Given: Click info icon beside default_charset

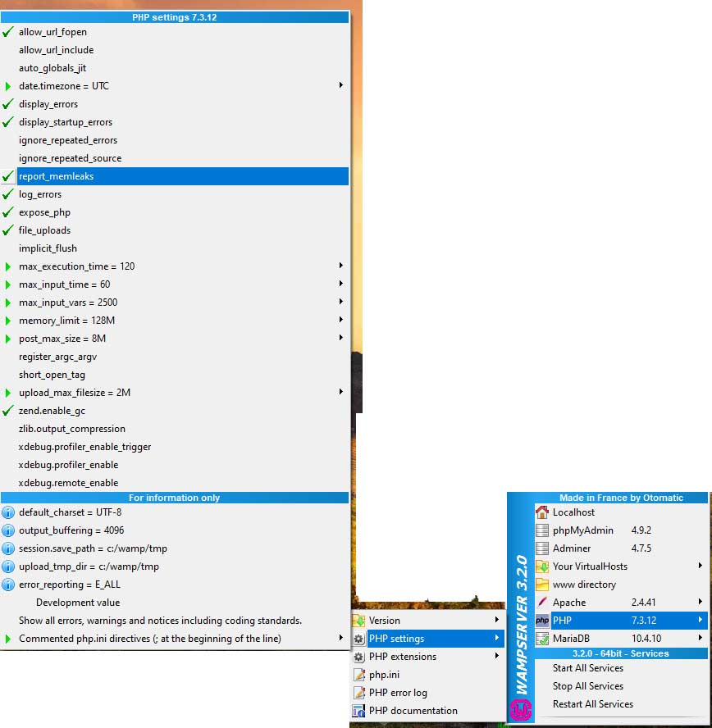Looking at the screenshot, I should [8, 512].
